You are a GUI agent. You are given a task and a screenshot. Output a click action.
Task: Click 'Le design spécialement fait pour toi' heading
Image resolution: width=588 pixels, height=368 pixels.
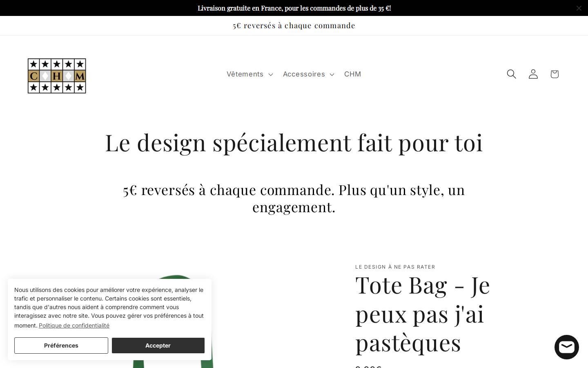pos(294,142)
